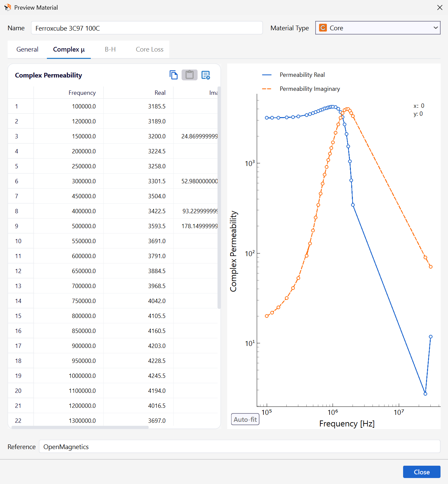
Task: Copy the Complex Permeability table data
Action: (x=174, y=75)
